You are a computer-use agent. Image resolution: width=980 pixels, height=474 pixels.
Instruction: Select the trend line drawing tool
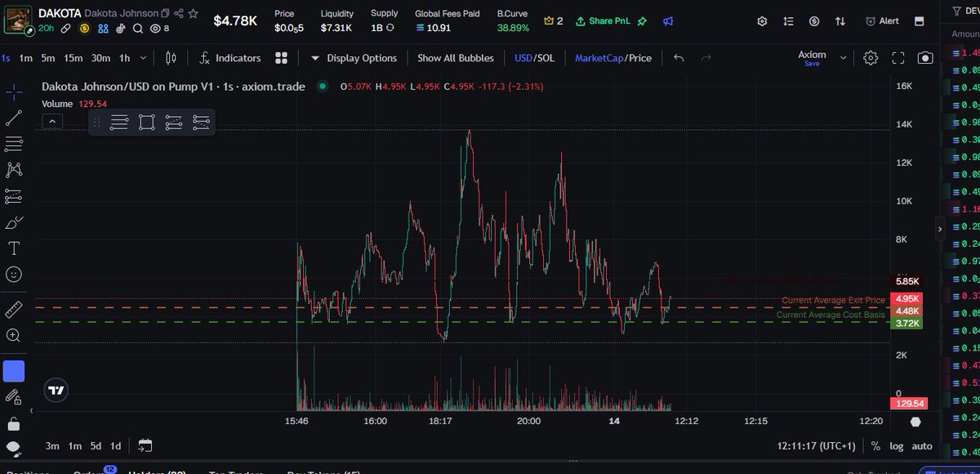click(14, 118)
